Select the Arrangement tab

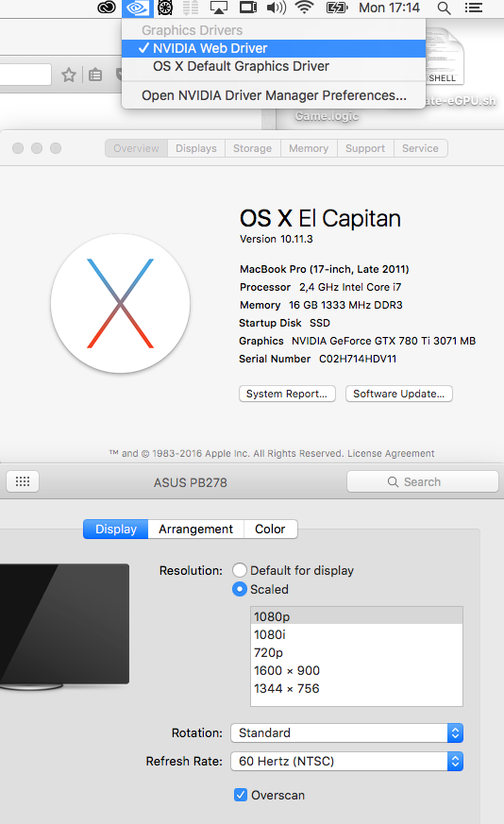pyautogui.click(x=196, y=530)
